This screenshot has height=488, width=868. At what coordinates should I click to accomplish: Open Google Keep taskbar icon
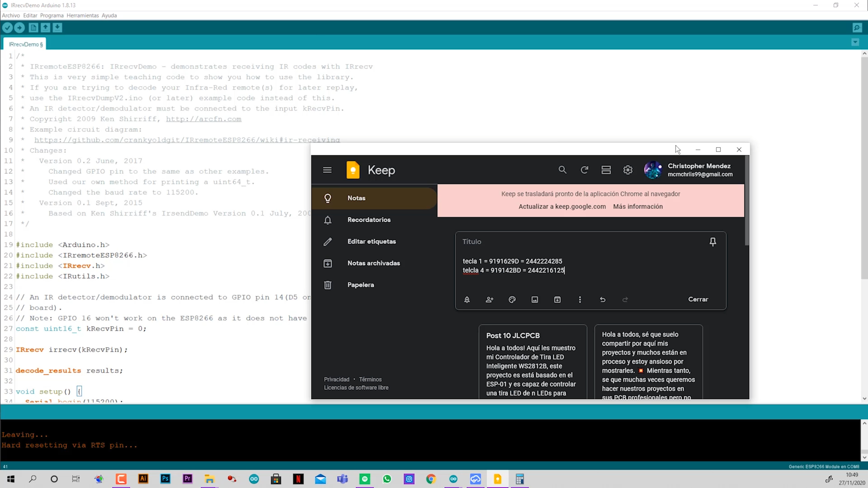click(x=497, y=479)
